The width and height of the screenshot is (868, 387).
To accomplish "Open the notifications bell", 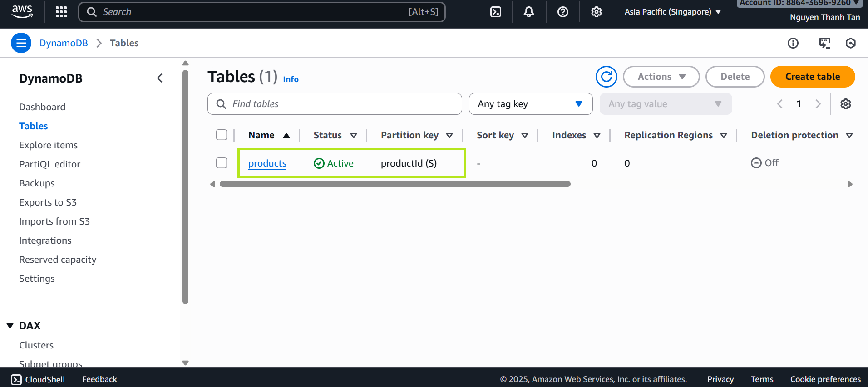I will 529,12.
